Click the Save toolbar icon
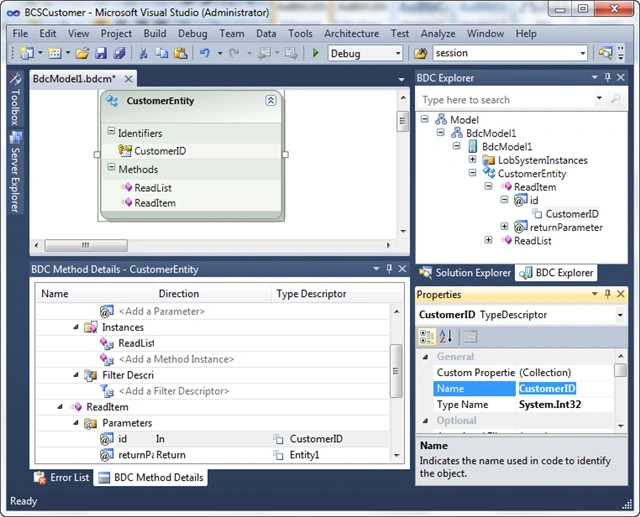Viewport: 640px width, 517px height. click(x=101, y=53)
